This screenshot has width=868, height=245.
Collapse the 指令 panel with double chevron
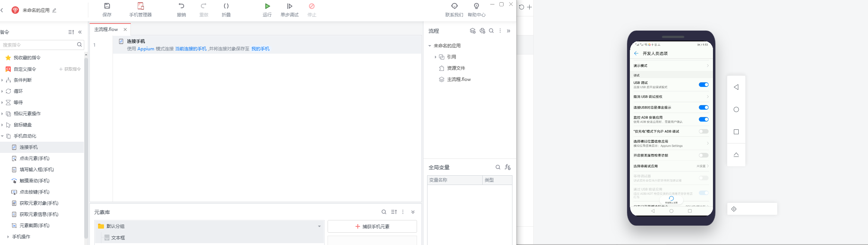pyautogui.click(x=80, y=32)
